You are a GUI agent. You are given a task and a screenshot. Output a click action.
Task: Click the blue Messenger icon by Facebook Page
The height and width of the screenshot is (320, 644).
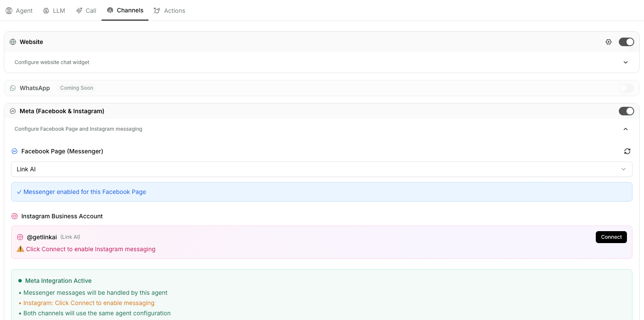pos(15,151)
